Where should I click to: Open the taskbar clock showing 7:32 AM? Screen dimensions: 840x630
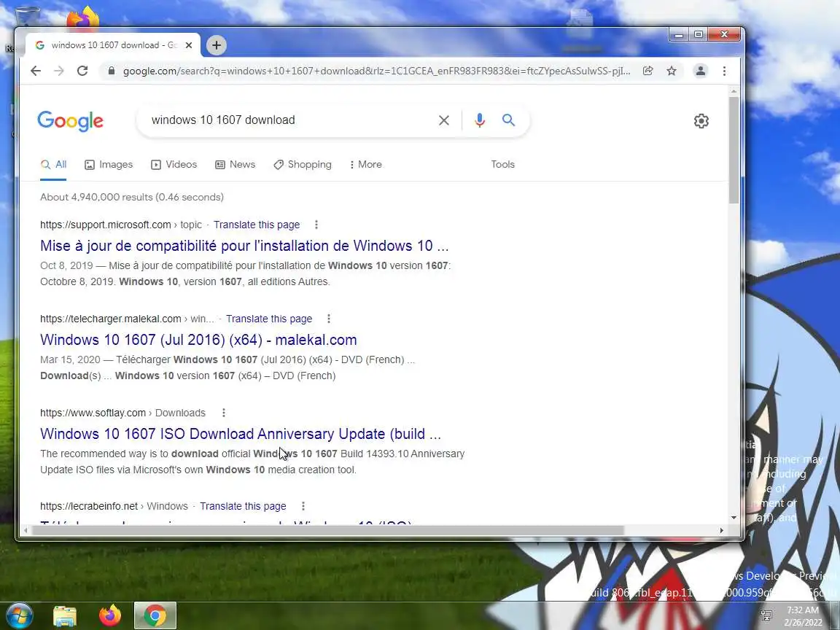[803, 616]
